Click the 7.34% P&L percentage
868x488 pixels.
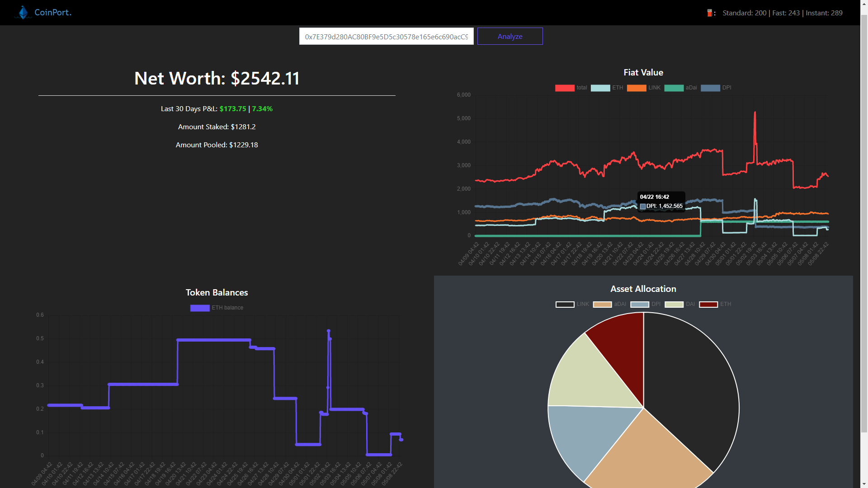pos(262,109)
